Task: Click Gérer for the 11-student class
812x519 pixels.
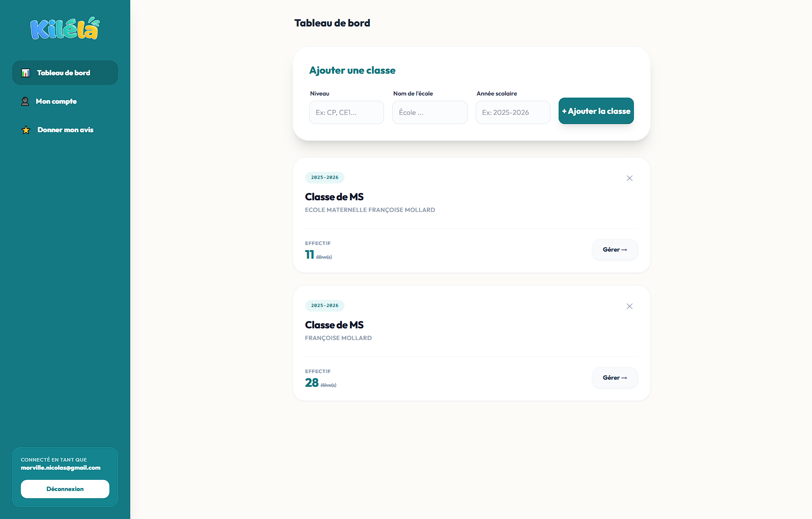Action: point(615,250)
